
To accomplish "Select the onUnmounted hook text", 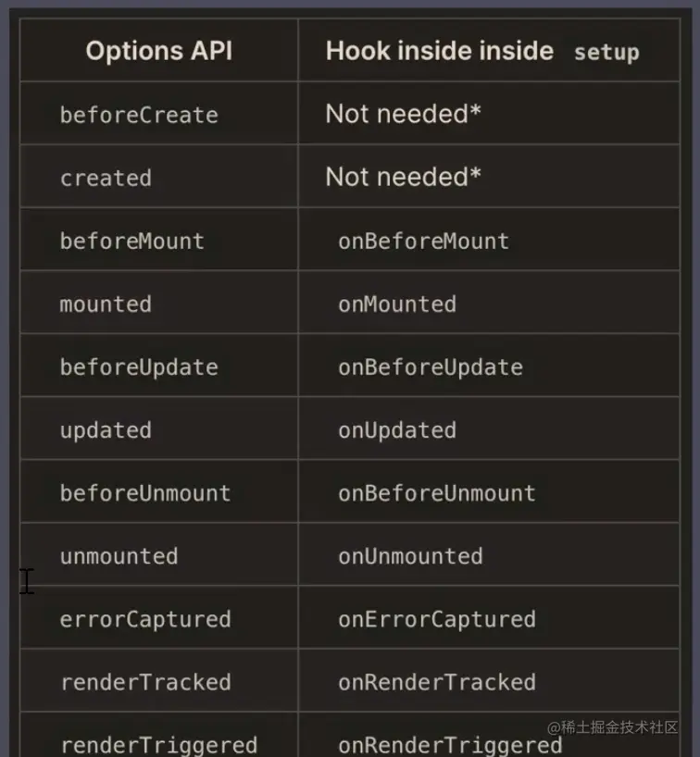I will point(410,555).
